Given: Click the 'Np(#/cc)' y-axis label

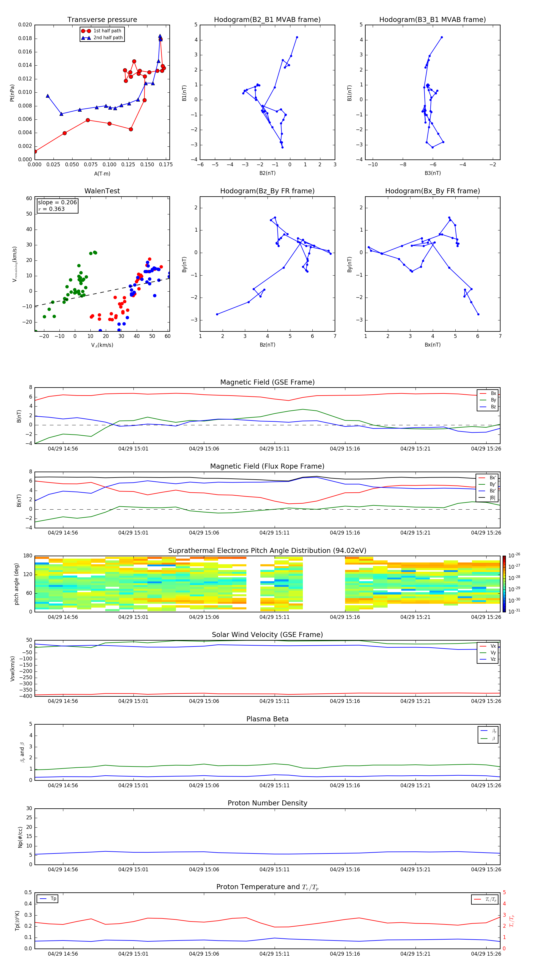Looking at the screenshot, I should 20,837.
